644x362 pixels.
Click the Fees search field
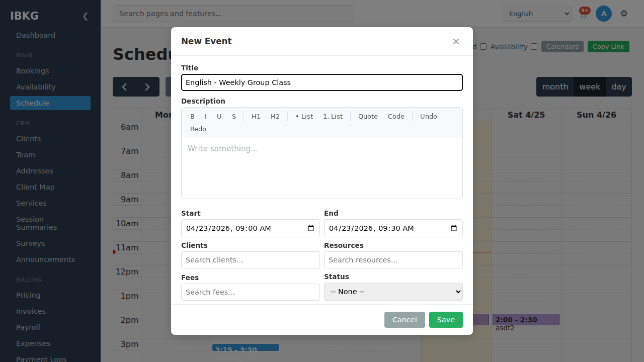click(x=251, y=292)
